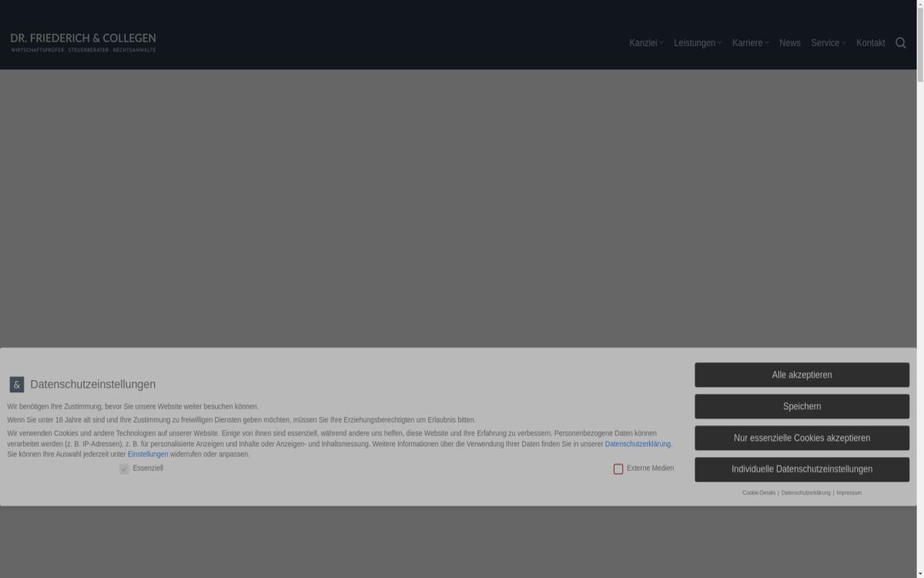Open Individuelle Datenschutzeinstellungen
Viewport: 924px width, 578px height.
point(802,469)
